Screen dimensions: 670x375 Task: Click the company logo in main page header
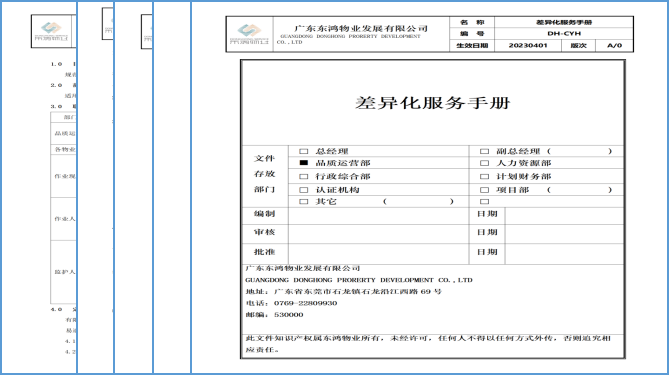coord(249,34)
